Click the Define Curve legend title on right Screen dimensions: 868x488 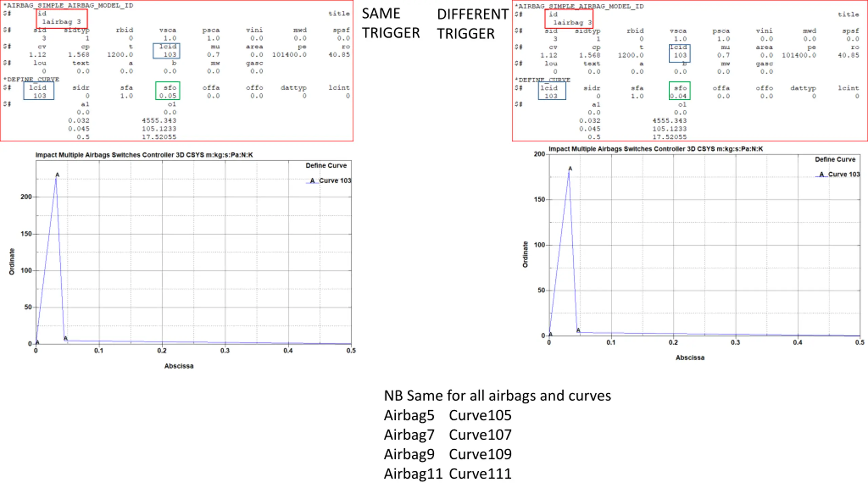click(x=835, y=159)
